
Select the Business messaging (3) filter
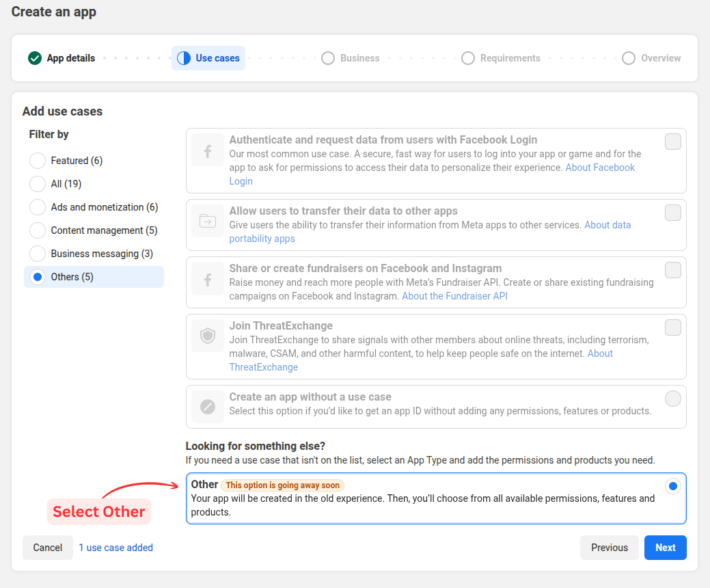[x=38, y=254]
